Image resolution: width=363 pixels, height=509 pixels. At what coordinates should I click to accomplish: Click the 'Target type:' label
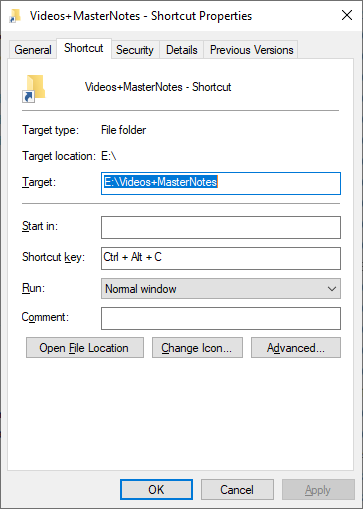click(51, 130)
